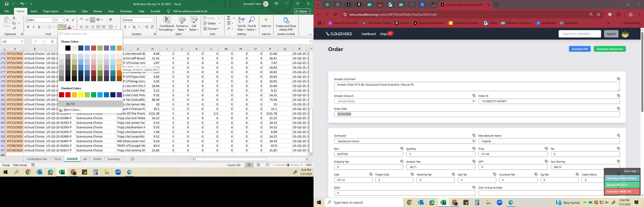The width and height of the screenshot is (644, 207).
Task: Open the Font size dropdown
Action: tap(62, 20)
